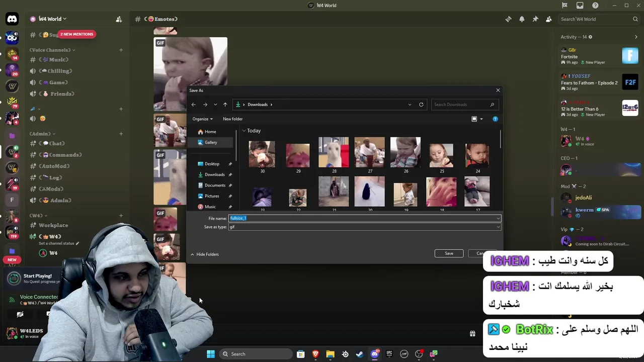Click the Save As dialog back arrow
The image size is (644, 362).
tap(193, 105)
